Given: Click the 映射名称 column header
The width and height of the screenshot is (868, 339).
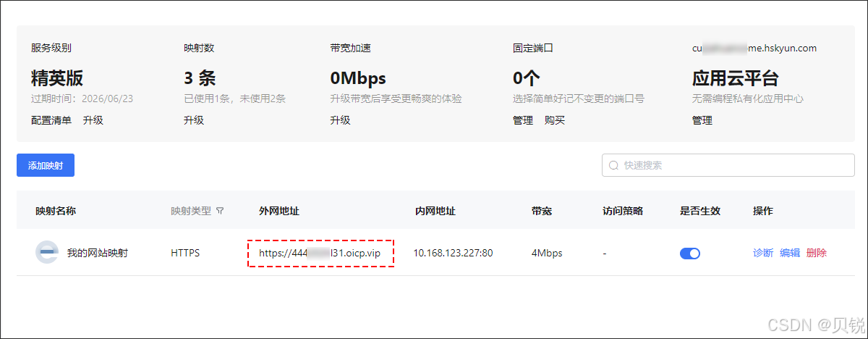Looking at the screenshot, I should (x=56, y=211).
